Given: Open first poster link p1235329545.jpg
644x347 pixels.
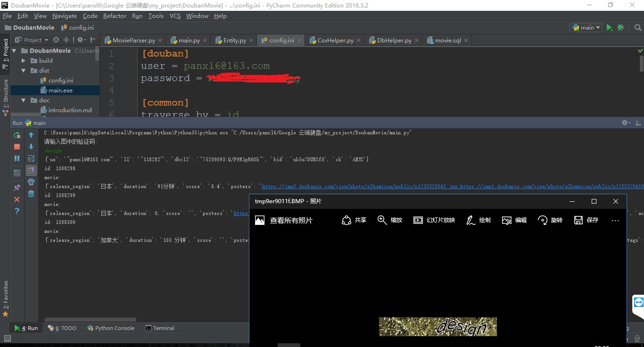Looking at the screenshot, I should click(x=360, y=186).
